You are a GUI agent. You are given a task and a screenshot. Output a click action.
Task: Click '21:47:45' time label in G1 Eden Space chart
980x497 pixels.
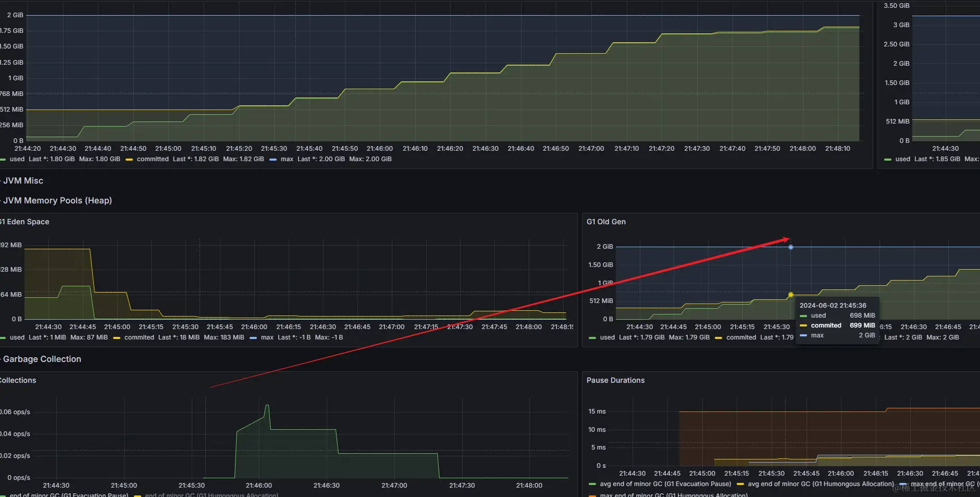[494, 327]
